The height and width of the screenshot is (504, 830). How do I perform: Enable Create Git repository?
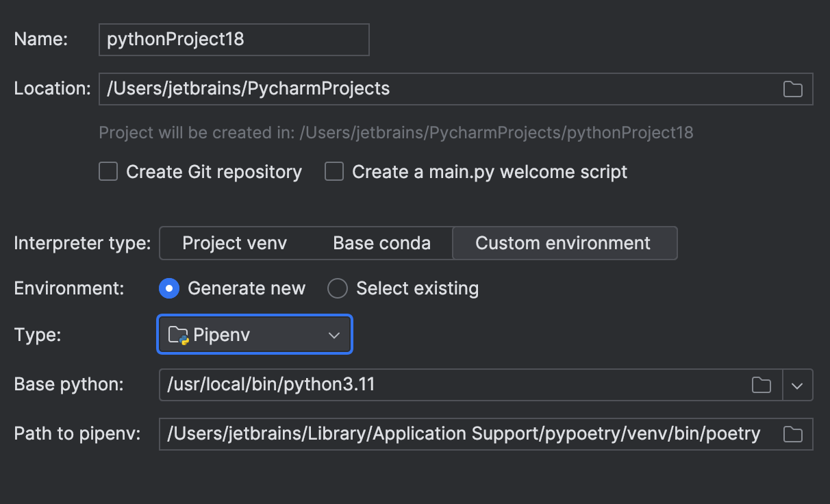coord(108,171)
